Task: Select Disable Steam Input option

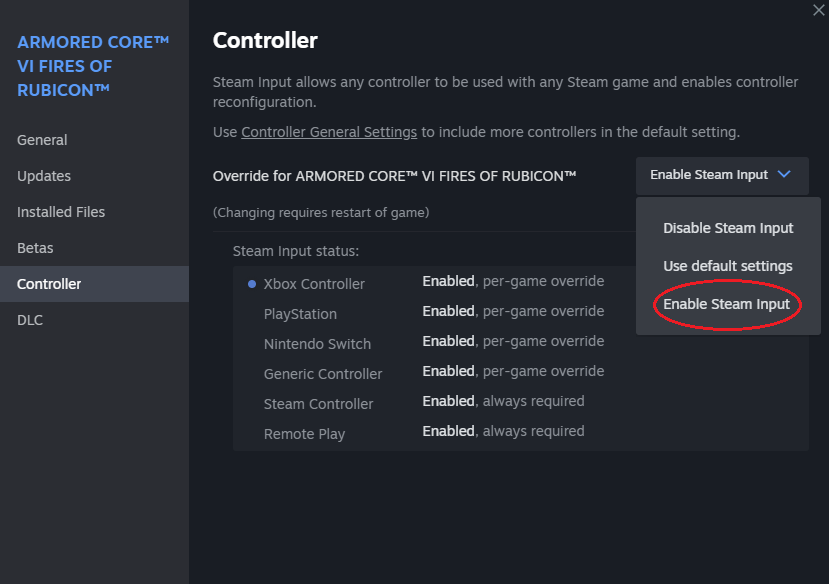Action: [x=728, y=228]
